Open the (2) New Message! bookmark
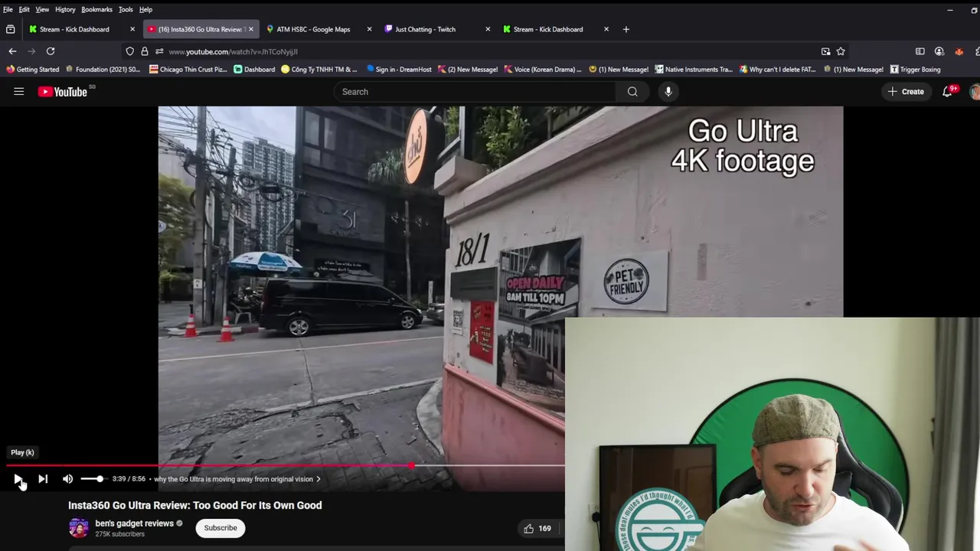 [x=468, y=70]
